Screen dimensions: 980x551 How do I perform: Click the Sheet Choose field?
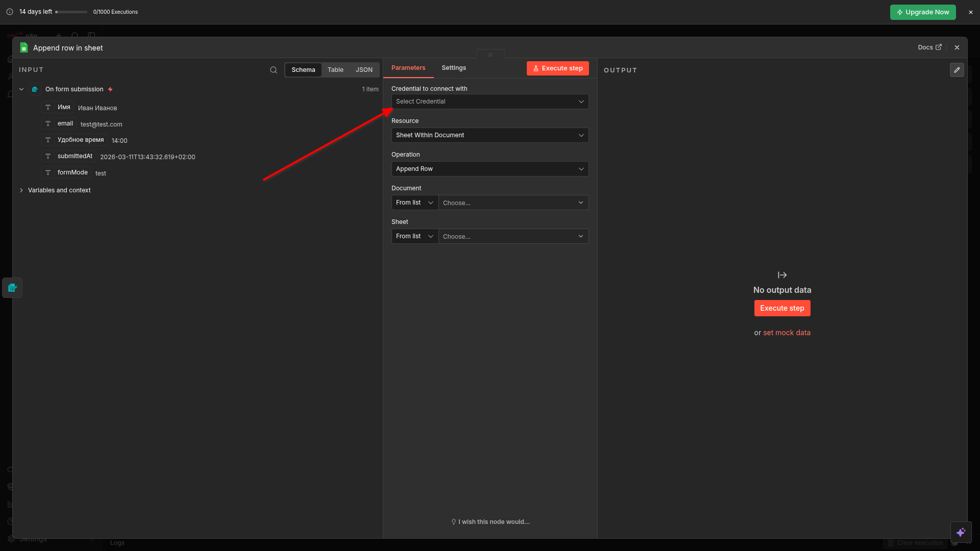[x=513, y=236]
